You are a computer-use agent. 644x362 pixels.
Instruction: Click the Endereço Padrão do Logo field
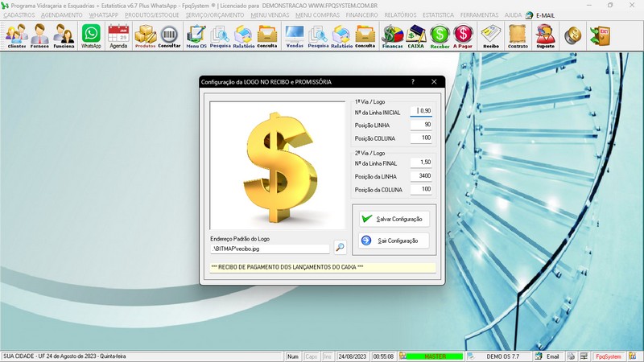click(x=270, y=249)
